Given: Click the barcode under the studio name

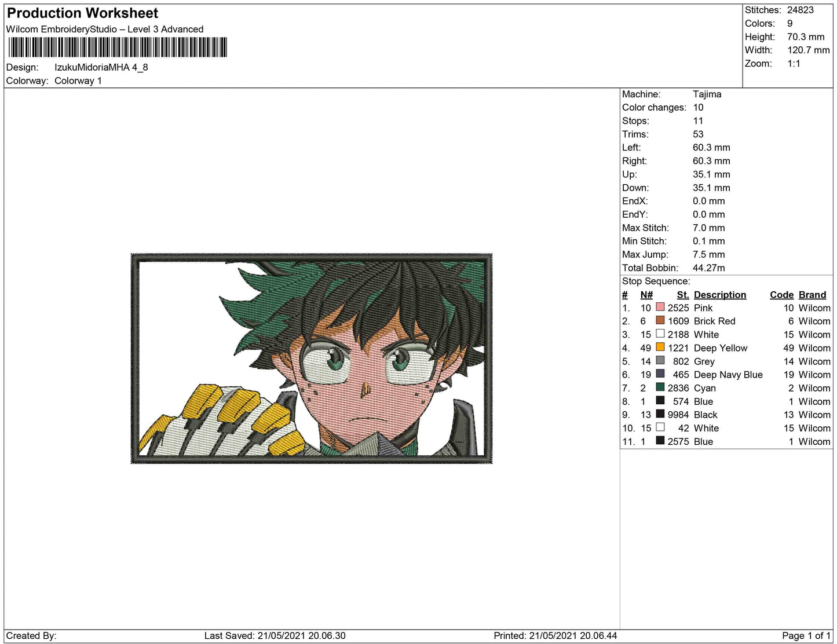Looking at the screenshot, I should pos(117,47).
